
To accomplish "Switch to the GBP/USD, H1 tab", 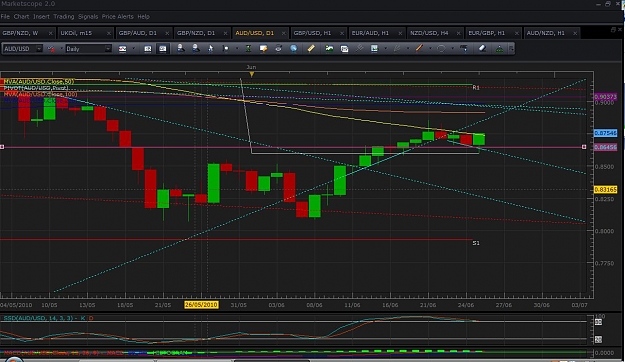I will (x=318, y=33).
